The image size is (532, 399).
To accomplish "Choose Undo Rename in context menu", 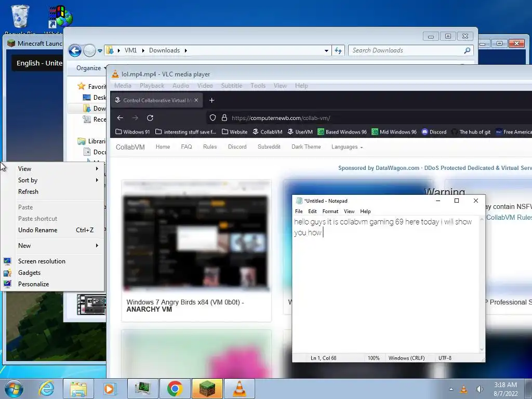I will [x=52, y=230].
